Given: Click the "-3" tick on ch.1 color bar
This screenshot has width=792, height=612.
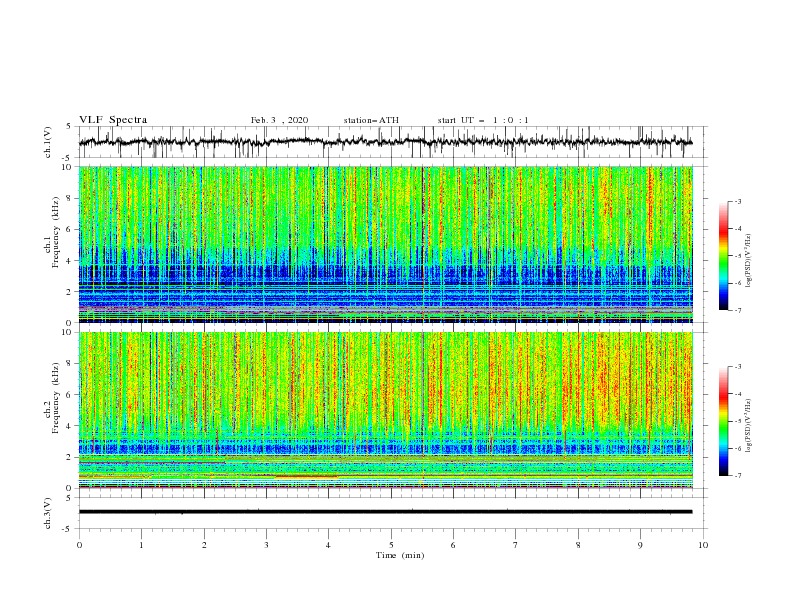Looking at the screenshot, I should point(738,201).
